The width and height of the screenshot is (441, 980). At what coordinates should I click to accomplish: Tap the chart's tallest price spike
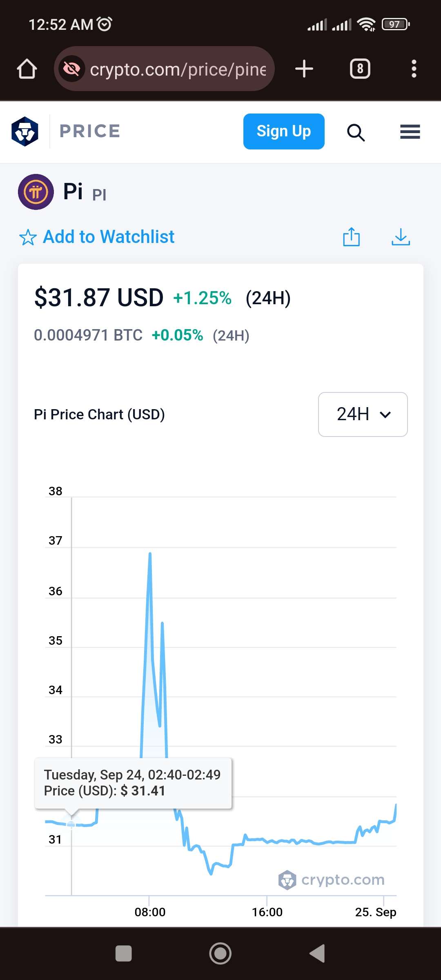[150, 554]
